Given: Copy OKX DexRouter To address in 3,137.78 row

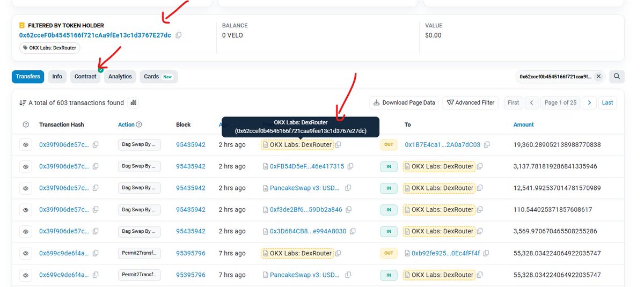Looking at the screenshot, I should coord(480,166).
